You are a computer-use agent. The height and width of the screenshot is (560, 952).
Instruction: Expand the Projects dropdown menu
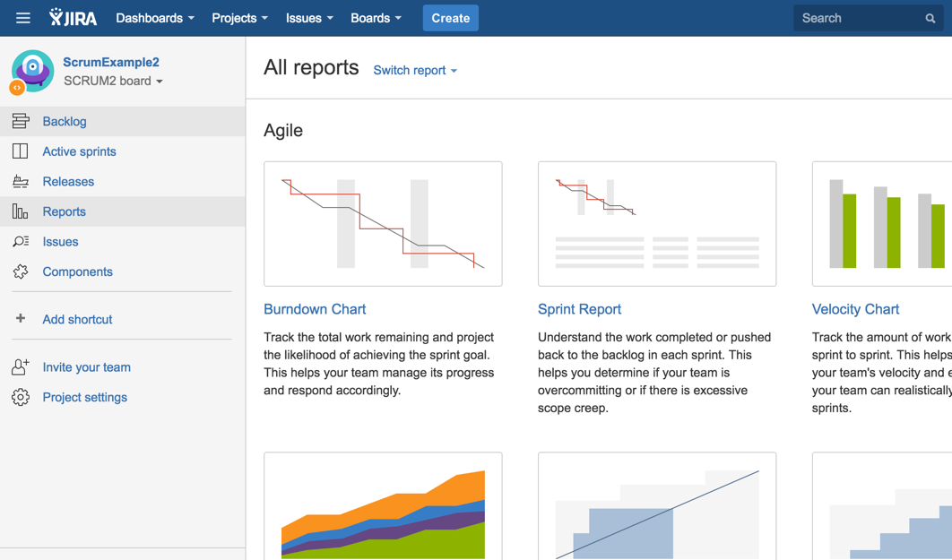click(x=240, y=18)
